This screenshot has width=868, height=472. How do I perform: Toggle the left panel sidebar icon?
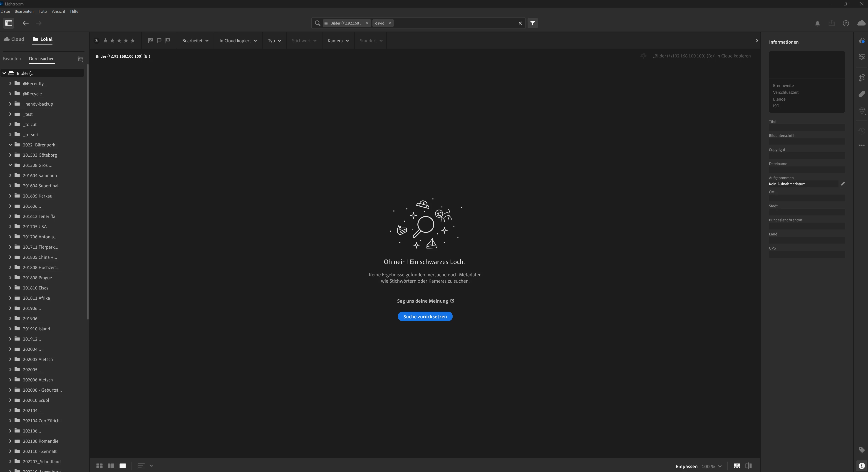tap(9, 23)
